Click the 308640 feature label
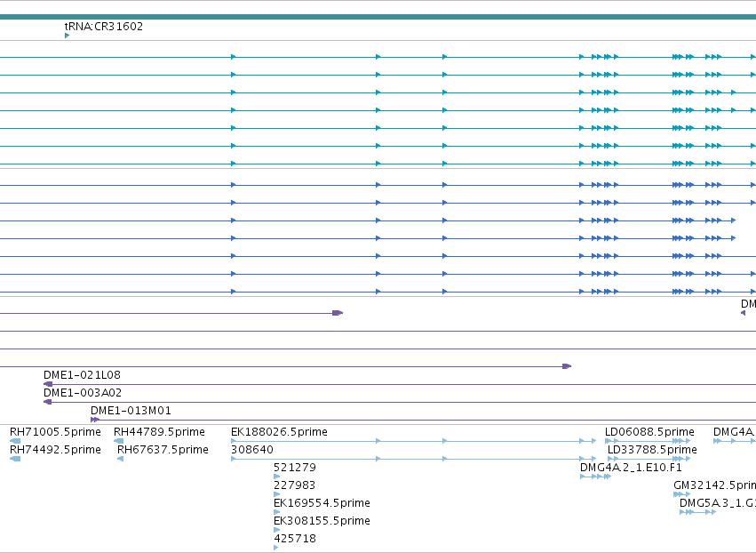The image size is (756, 553). tap(252, 450)
